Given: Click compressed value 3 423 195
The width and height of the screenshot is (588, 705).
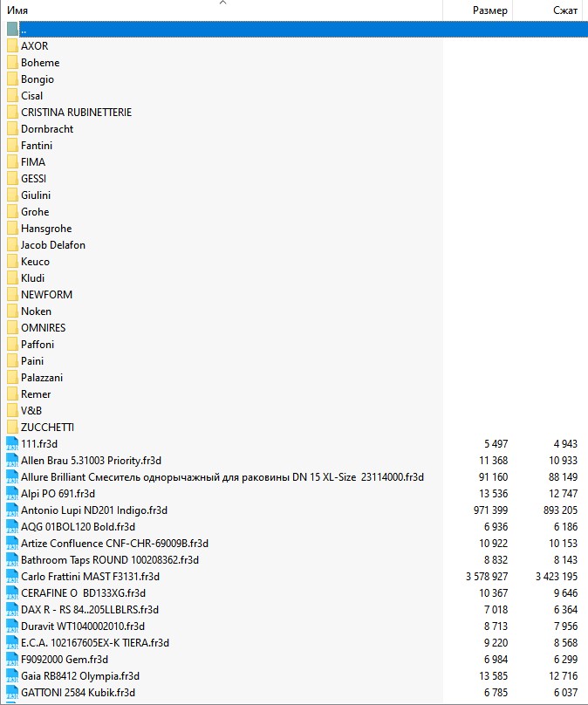Looking at the screenshot, I should pos(557,577).
